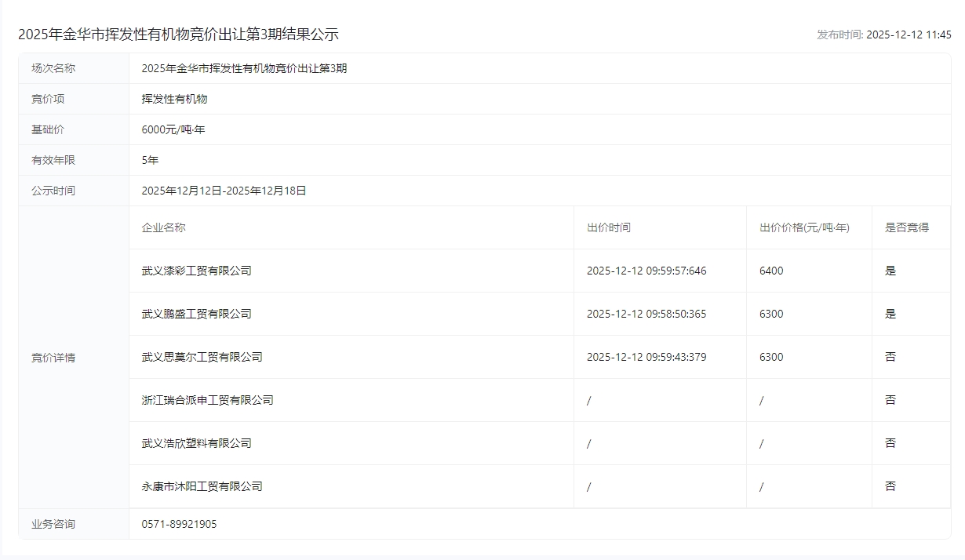Select the 公示时间 date range text
Screen dimensions: 965x560
[224, 191]
